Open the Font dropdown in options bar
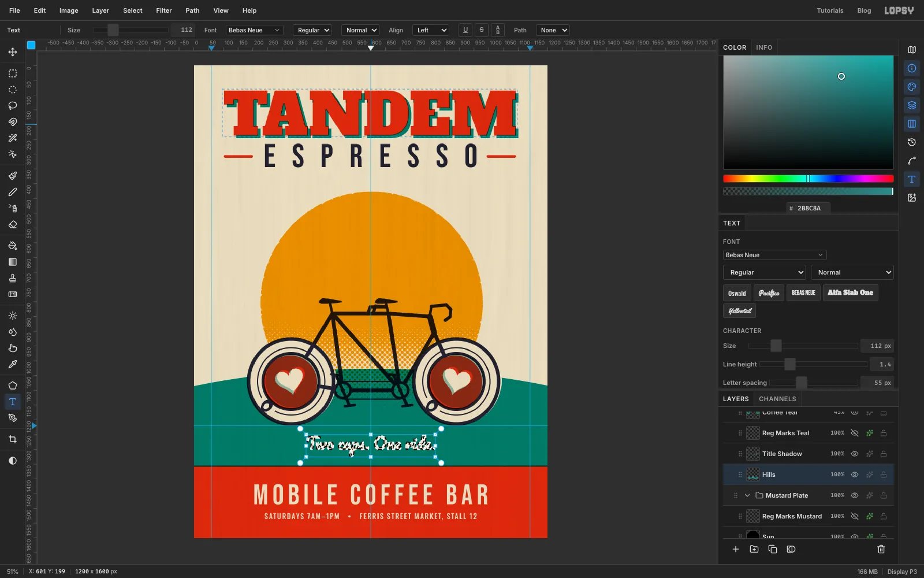The height and width of the screenshot is (578, 924). [x=254, y=30]
